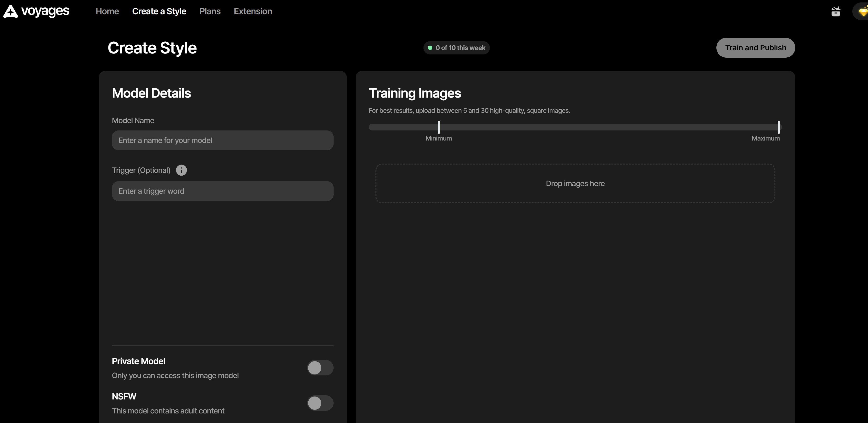Click the green status dot in quota badge
The width and height of the screenshot is (868, 423).
coord(430,48)
